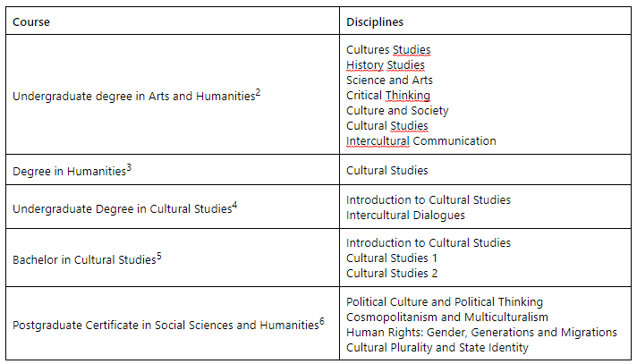The width and height of the screenshot is (637, 364).
Task: Click the "History Studies" discipline
Action: 386,65
